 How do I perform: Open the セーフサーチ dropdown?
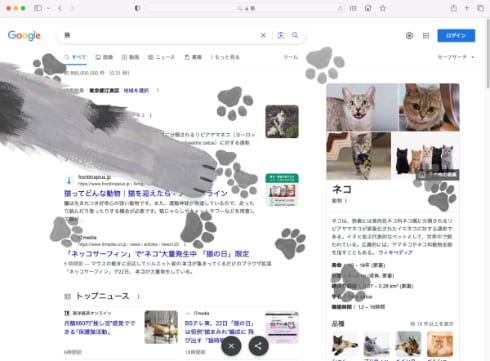456,57
